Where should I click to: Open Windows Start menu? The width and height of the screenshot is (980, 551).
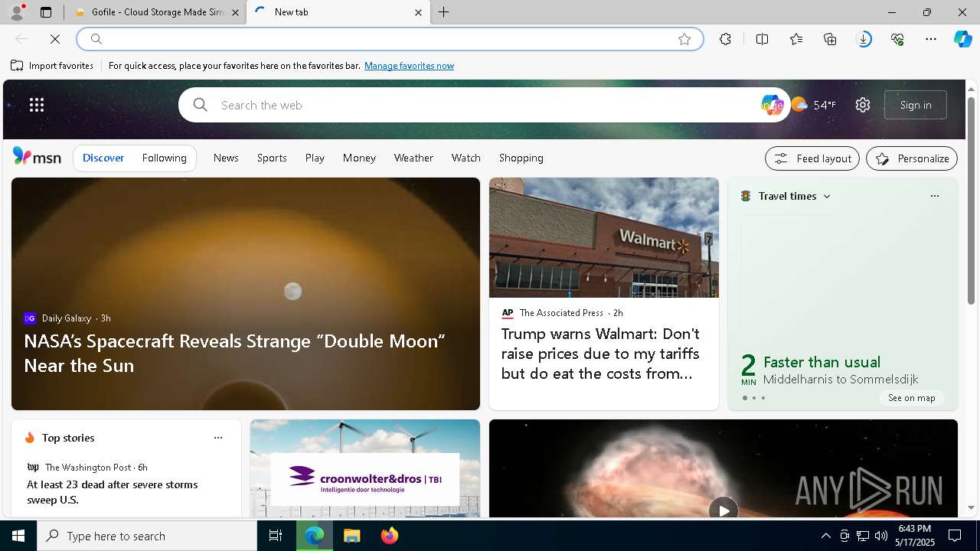pyautogui.click(x=18, y=536)
